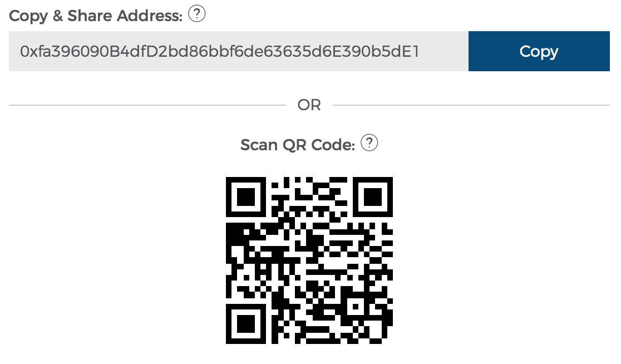
Task: Click the QR code image center
Action: coord(309,260)
